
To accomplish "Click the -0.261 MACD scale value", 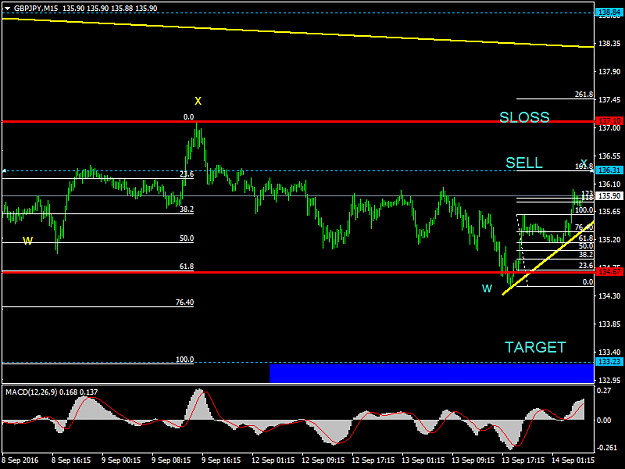I will [607, 448].
